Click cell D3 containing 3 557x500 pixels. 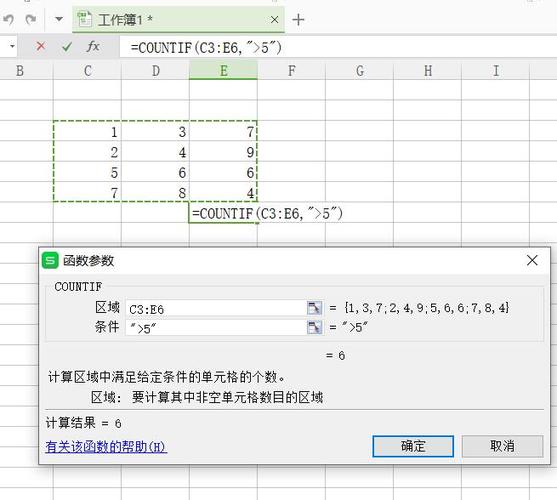coord(156,131)
